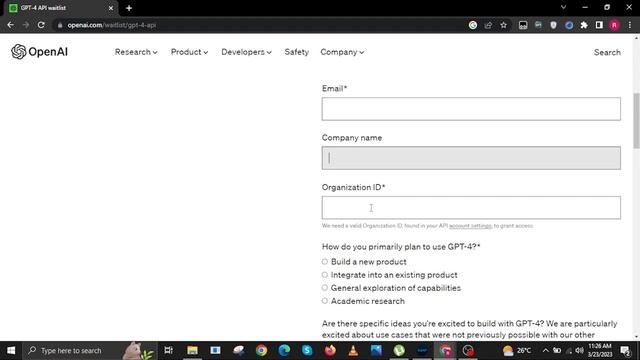Focus the Email input field

click(x=471, y=109)
